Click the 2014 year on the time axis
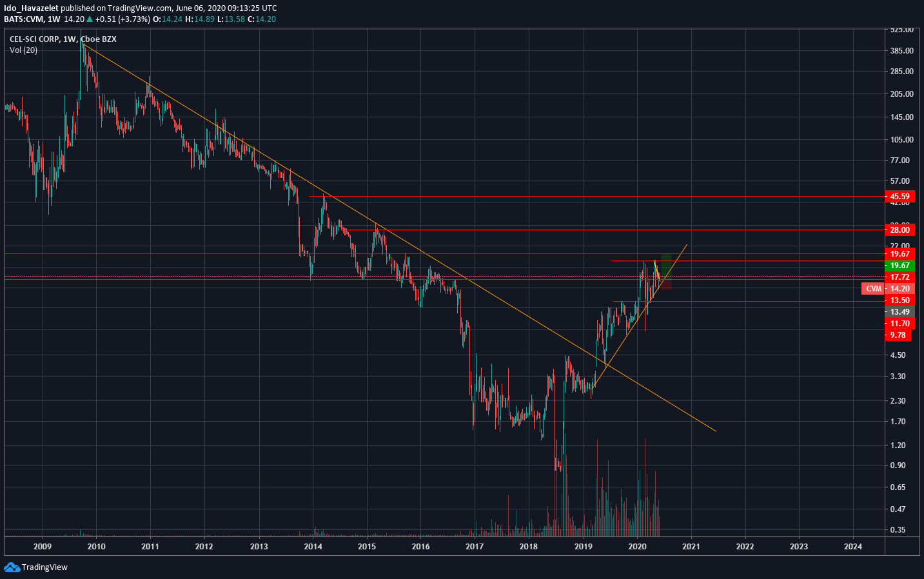The height and width of the screenshot is (579, 924). (x=313, y=547)
